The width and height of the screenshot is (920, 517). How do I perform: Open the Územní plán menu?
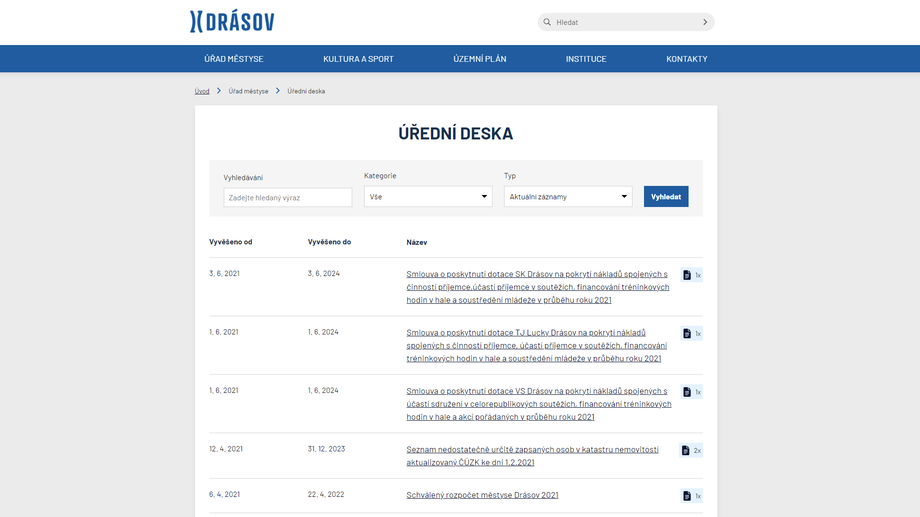point(480,59)
